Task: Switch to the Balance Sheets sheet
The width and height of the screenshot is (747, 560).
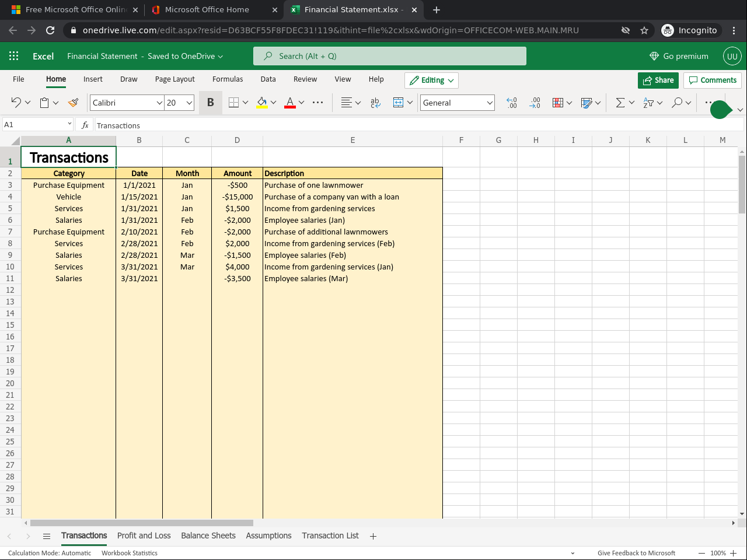Action: tap(208, 535)
